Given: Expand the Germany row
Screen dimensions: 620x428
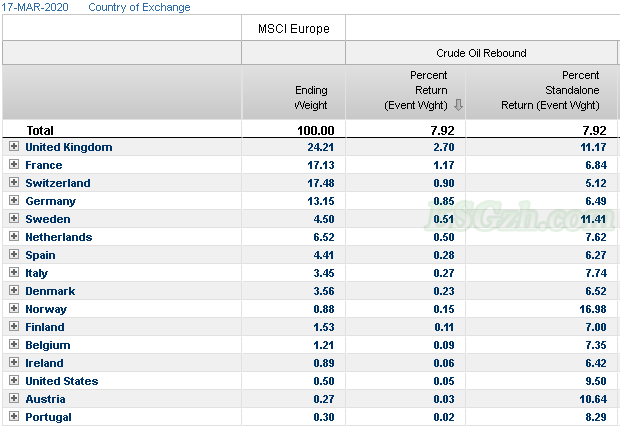Looking at the screenshot, I should point(14,200).
